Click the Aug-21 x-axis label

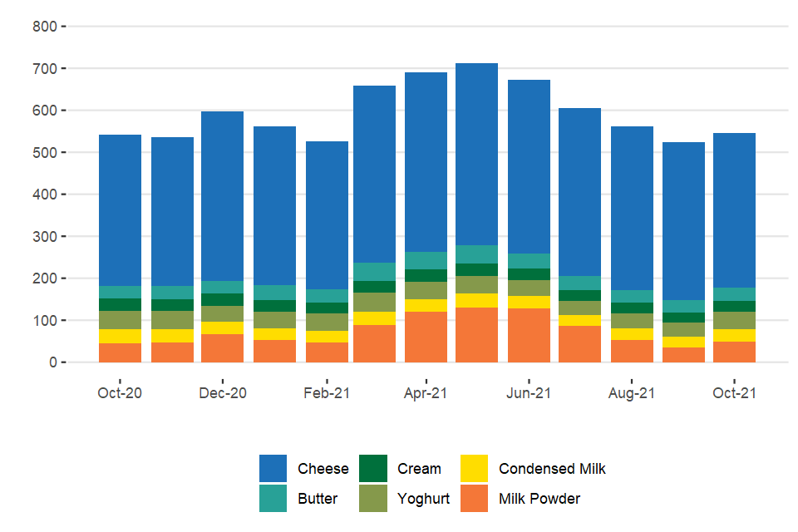pyautogui.click(x=632, y=393)
